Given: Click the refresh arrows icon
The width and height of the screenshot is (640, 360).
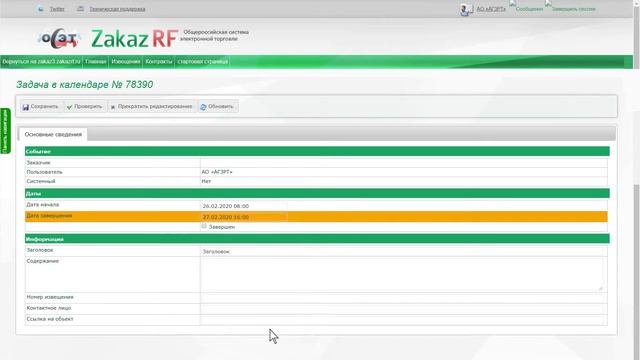Looking at the screenshot, I should coord(203,107).
